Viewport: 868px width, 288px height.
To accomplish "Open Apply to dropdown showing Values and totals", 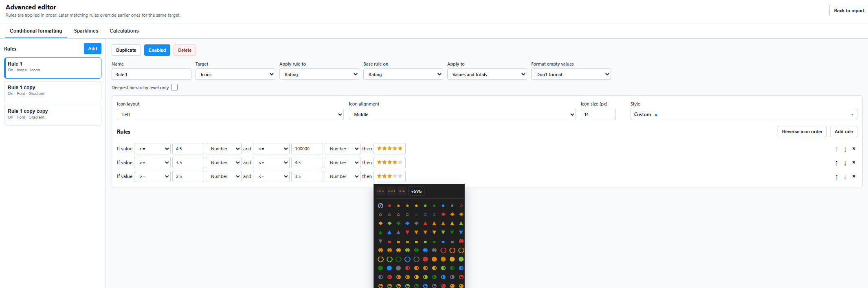I will 487,74.
